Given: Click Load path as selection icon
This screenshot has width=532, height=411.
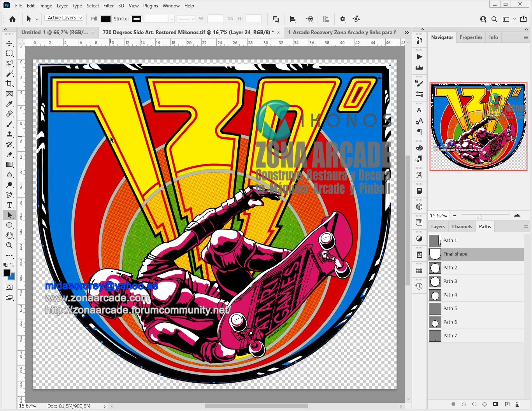Looking at the screenshot, I should [474, 404].
